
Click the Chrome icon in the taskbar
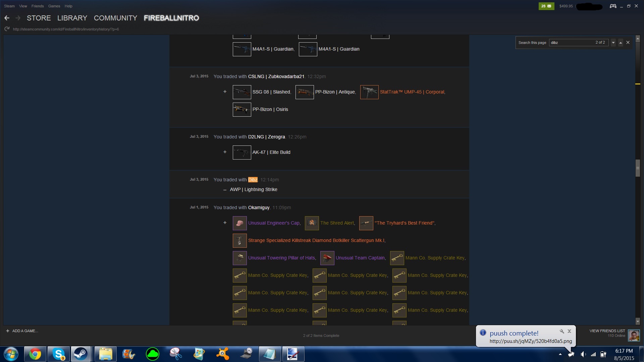[35, 354]
